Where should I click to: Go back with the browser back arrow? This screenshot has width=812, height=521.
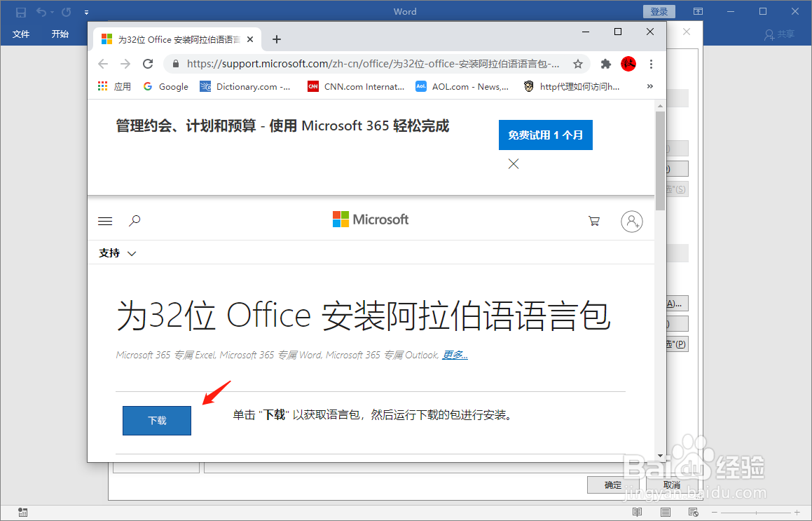click(x=103, y=64)
